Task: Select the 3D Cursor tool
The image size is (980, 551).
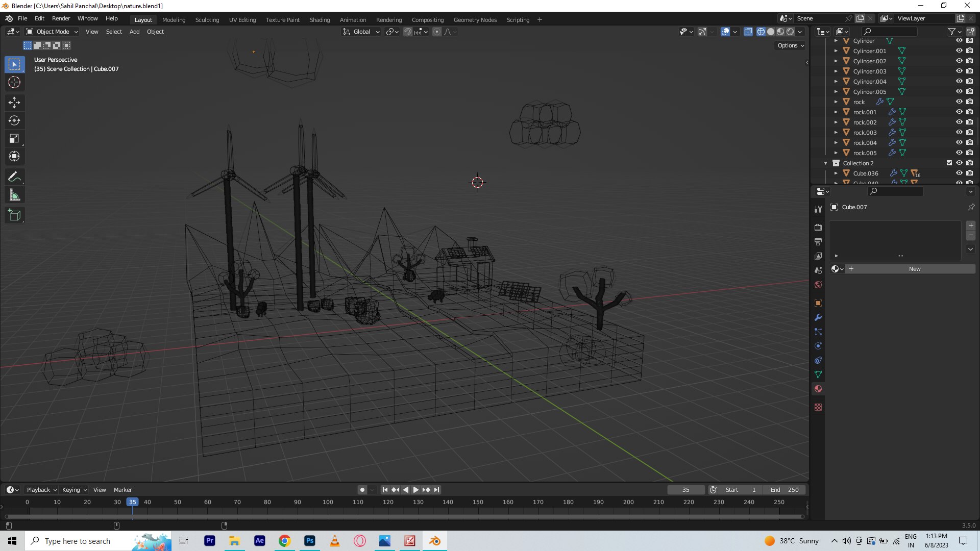Action: (x=14, y=82)
